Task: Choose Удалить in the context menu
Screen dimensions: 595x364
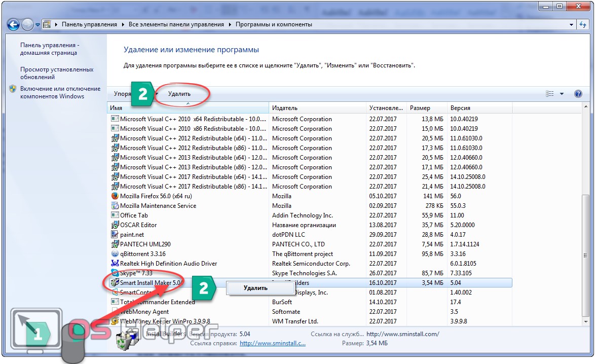Action: [255, 288]
